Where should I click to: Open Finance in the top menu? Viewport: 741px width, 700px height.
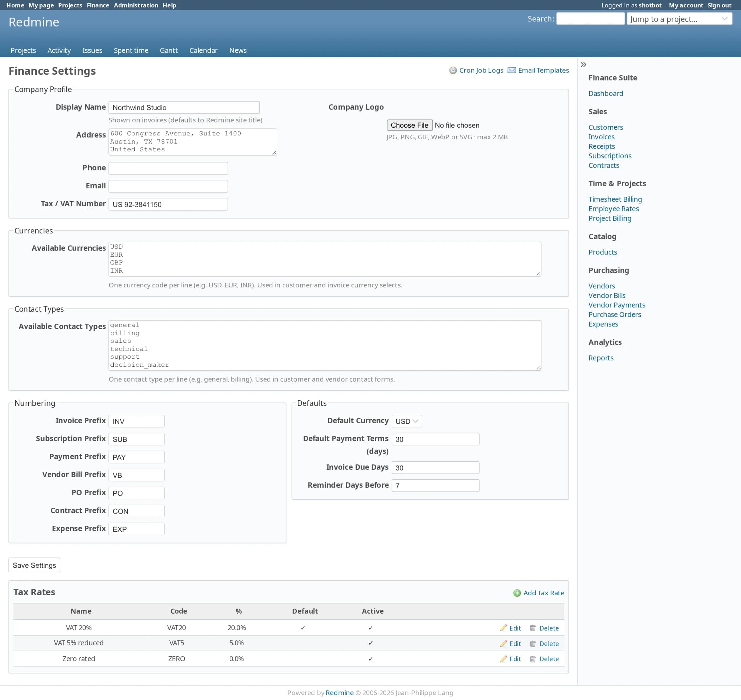tap(98, 5)
